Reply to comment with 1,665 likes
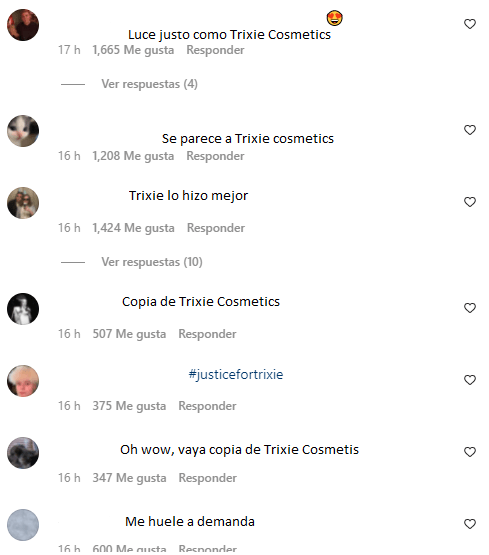The width and height of the screenshot is (489, 555). point(215,50)
